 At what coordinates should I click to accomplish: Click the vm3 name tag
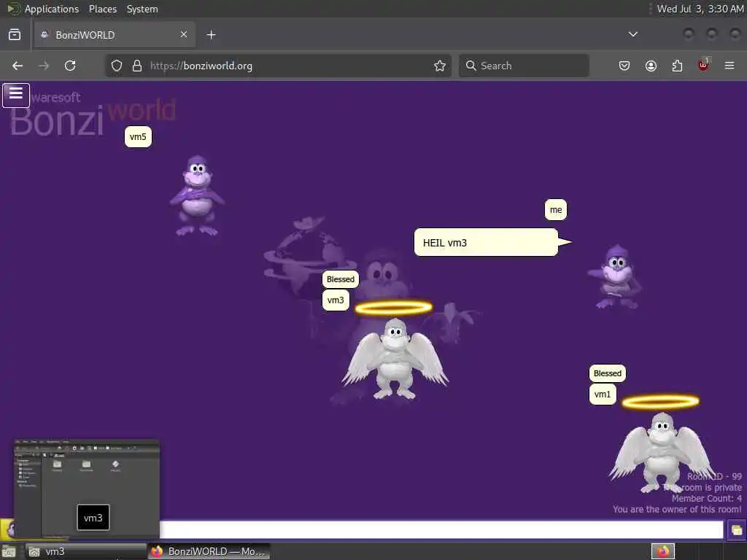[336, 300]
